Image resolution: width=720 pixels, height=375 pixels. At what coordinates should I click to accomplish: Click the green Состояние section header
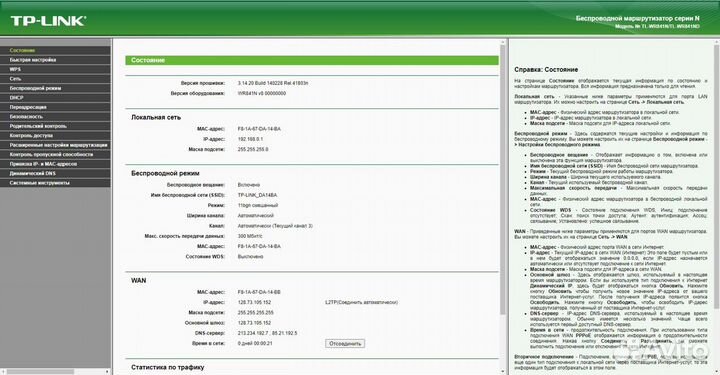pos(312,60)
